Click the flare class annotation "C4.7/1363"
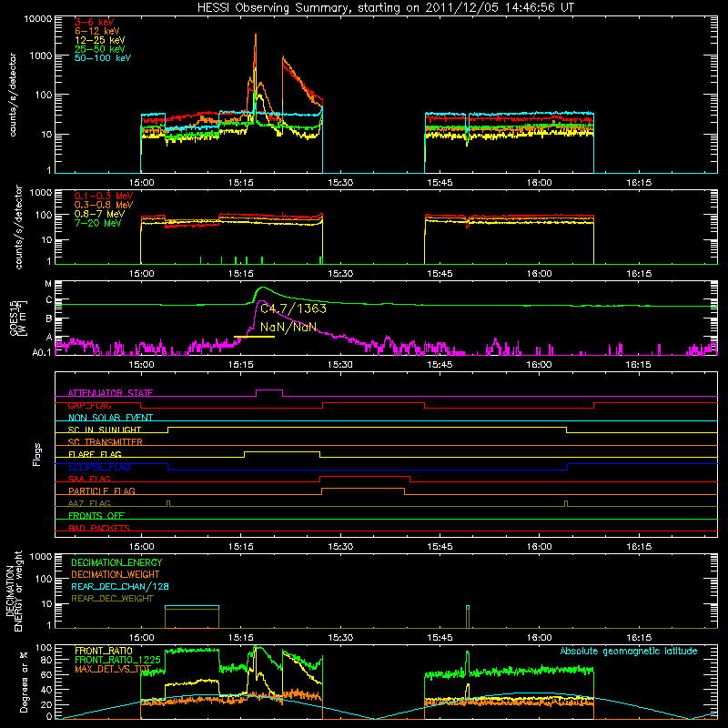The image size is (728, 728). (293, 308)
